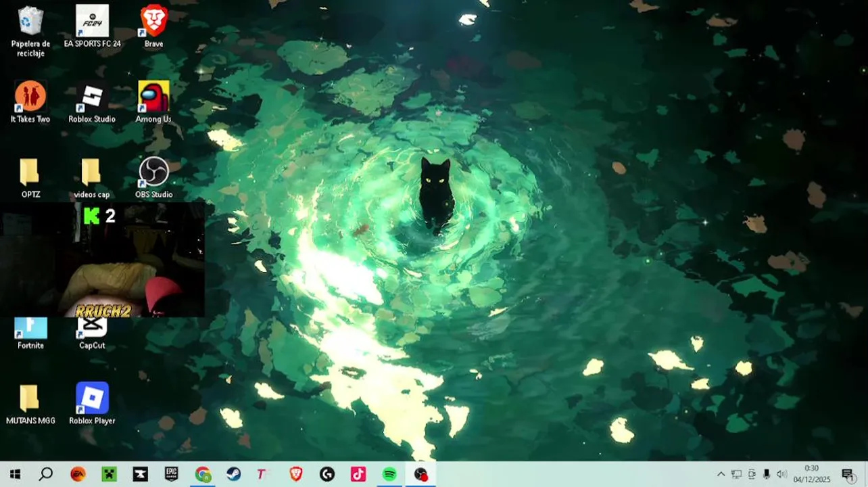Switch to OBS recording icon in taskbar
This screenshot has height=487, width=868.
(x=421, y=474)
